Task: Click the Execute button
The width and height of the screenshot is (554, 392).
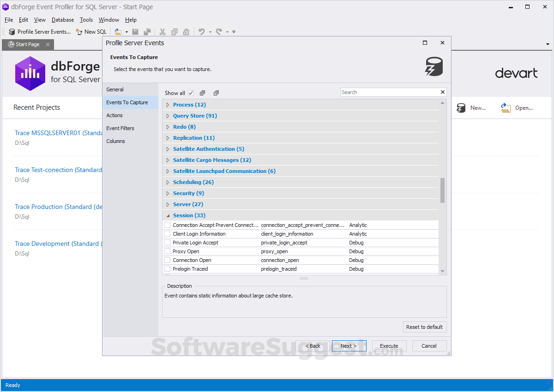Action: point(389,346)
